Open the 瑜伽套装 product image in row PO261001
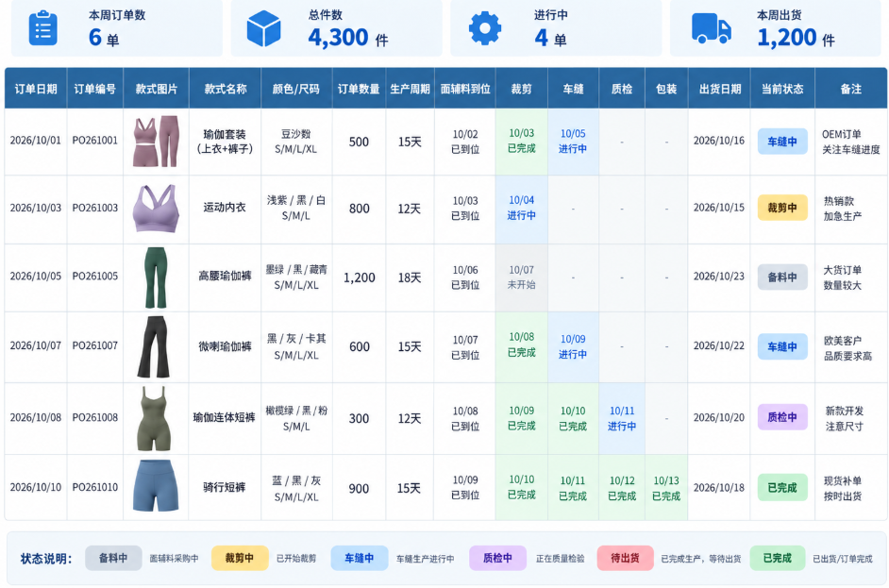The width and height of the screenshot is (889, 588). (156, 142)
